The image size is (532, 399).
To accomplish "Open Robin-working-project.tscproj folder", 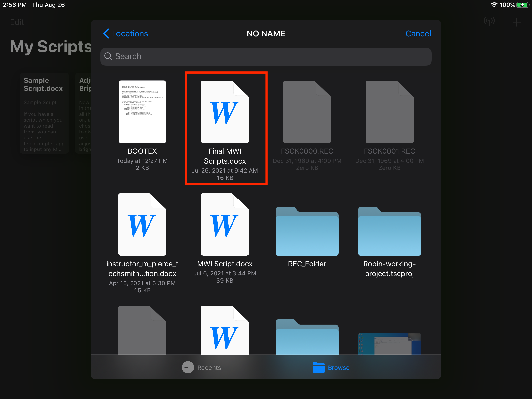I will point(389,232).
